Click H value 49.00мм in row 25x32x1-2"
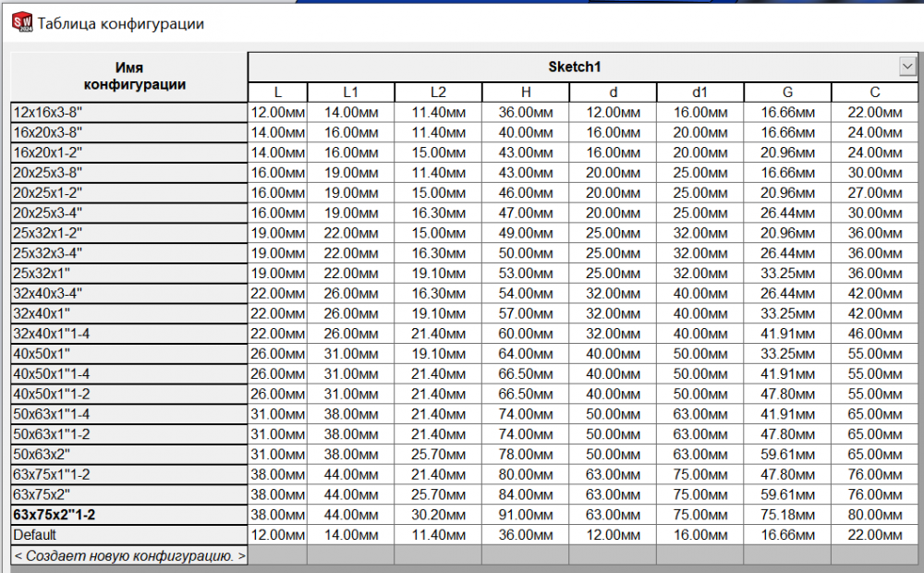Screen dimensions: 924x573 [x=526, y=233]
